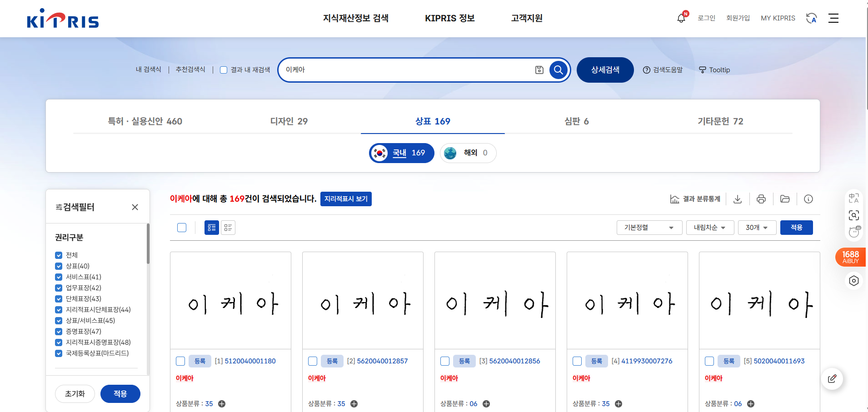868x412 pixels.
Task: Uncheck 서비스표(41) filter
Action: [59, 277]
